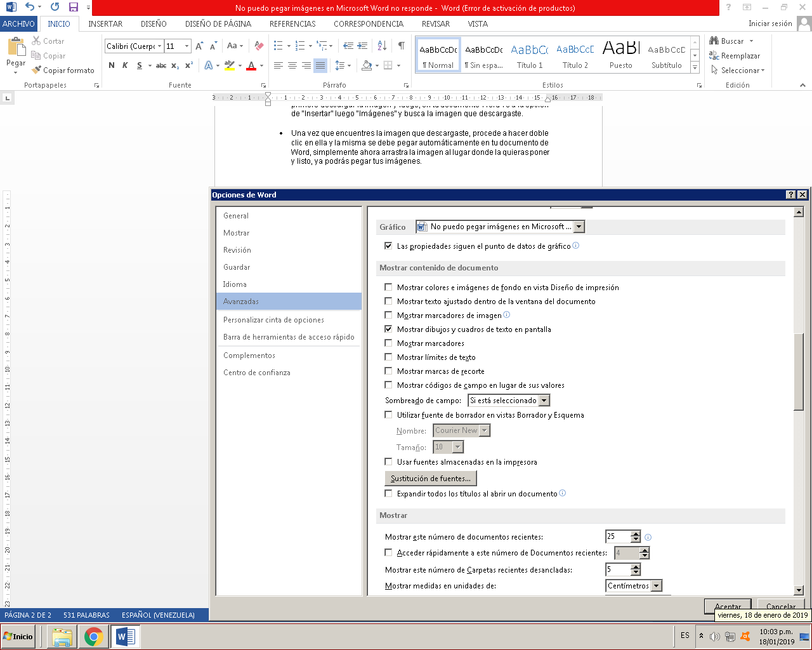Check Mostrar límites de texto

[388, 357]
